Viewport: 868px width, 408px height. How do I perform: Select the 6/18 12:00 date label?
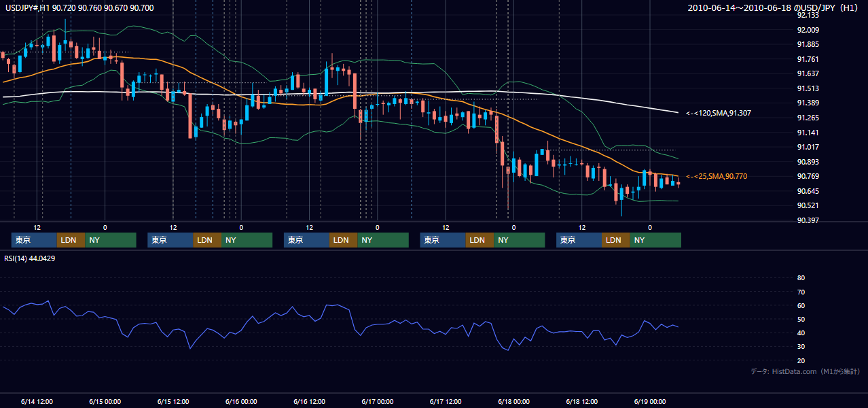(x=582, y=401)
